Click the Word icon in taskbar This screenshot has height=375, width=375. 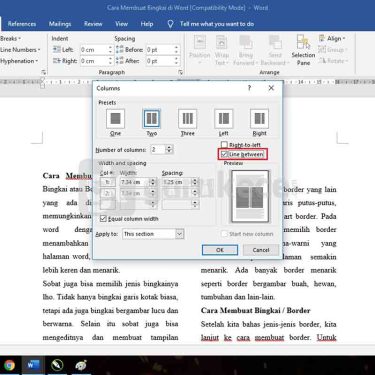pos(33,365)
